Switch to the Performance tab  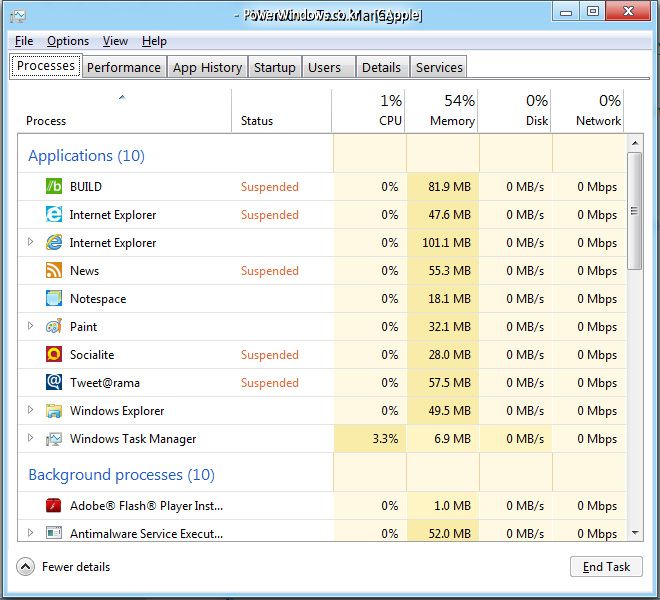pos(124,67)
